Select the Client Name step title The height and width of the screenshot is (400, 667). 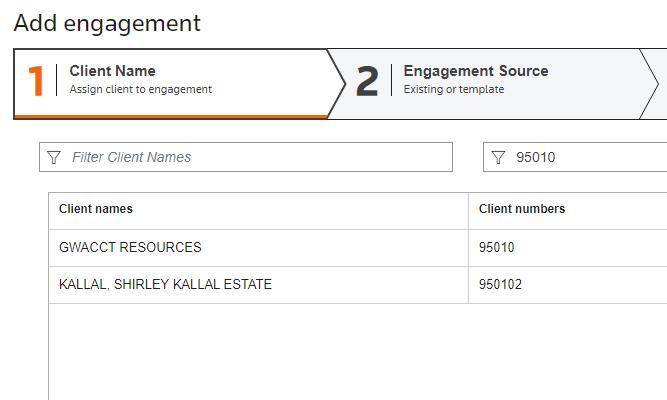click(x=112, y=71)
